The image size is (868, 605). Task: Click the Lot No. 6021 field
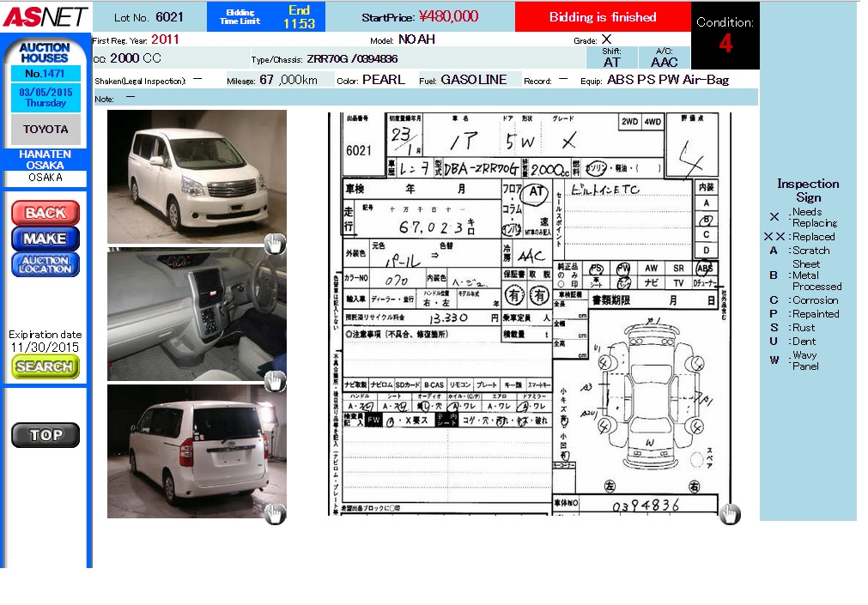pyautogui.click(x=149, y=17)
